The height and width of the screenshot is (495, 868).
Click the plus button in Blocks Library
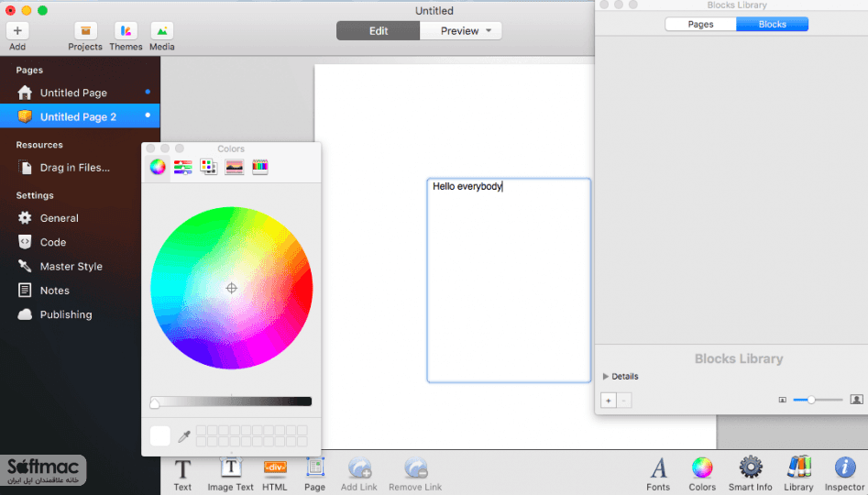point(609,401)
